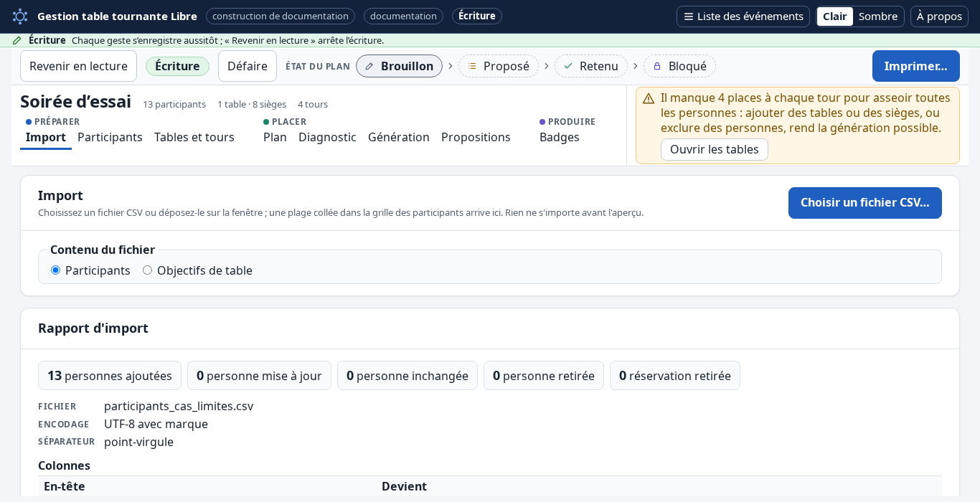This screenshot has width=980, height=502.
Task: Switch to the Badges tab
Action: [560, 137]
